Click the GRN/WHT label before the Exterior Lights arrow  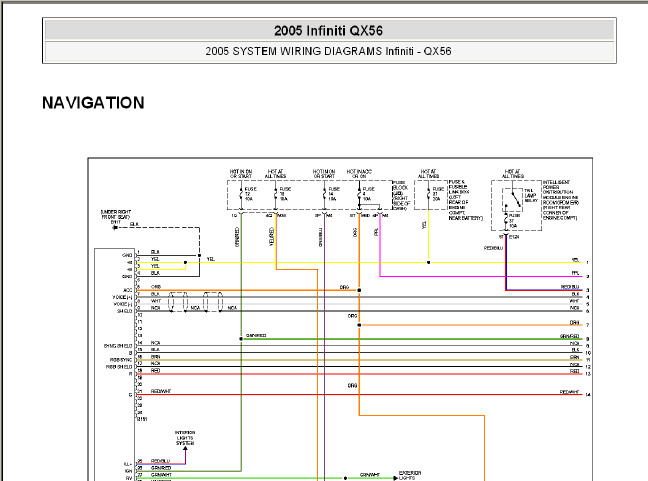tap(370, 475)
